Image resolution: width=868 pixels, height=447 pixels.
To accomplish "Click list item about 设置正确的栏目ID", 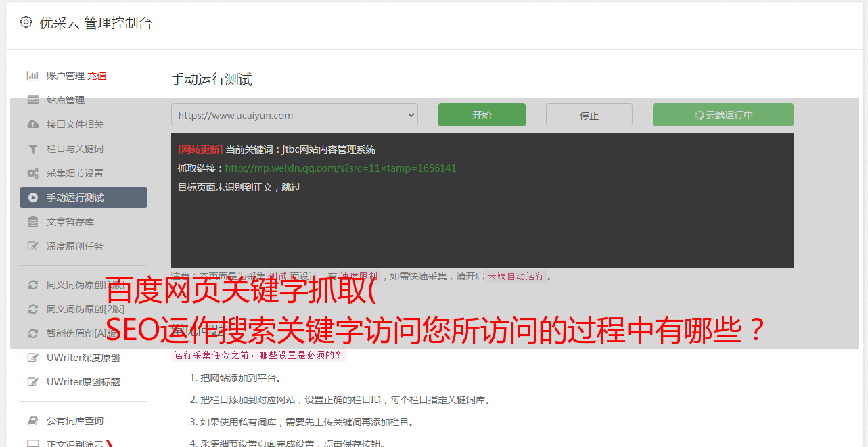I will (345, 400).
